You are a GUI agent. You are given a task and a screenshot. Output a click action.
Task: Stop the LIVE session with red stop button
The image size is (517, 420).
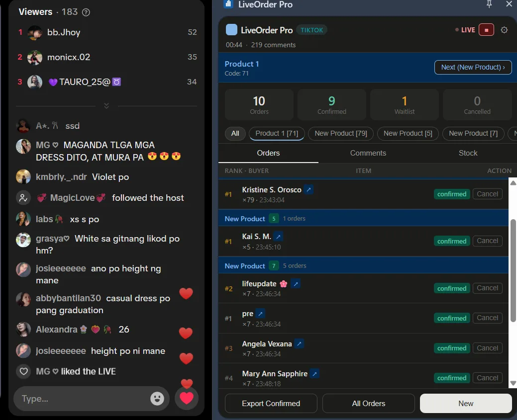486,30
